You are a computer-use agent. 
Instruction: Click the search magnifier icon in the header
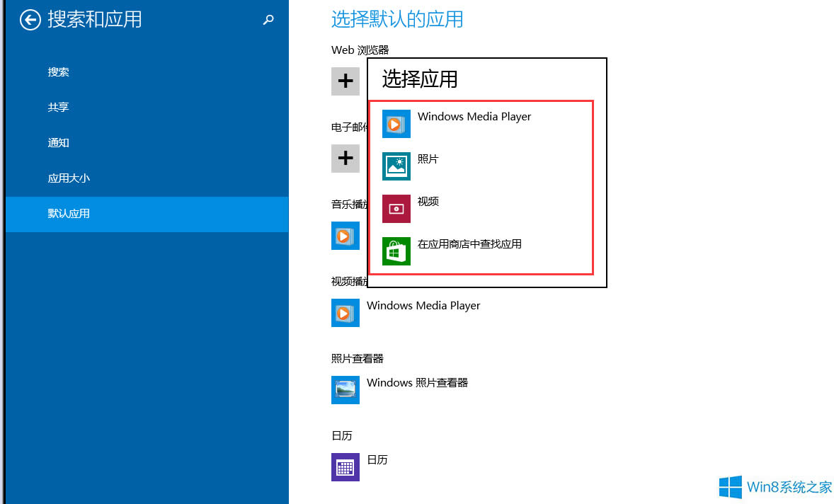pyautogui.click(x=268, y=20)
